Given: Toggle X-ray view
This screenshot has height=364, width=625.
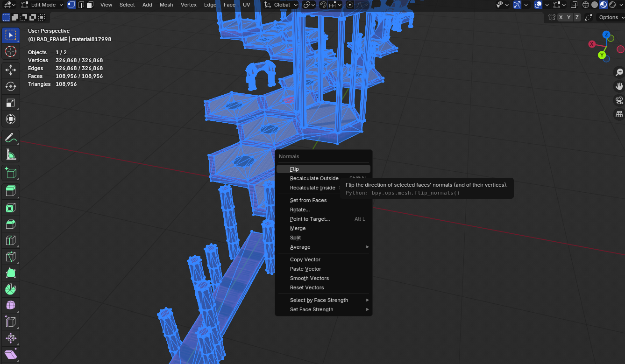Looking at the screenshot, I should click(574, 5).
